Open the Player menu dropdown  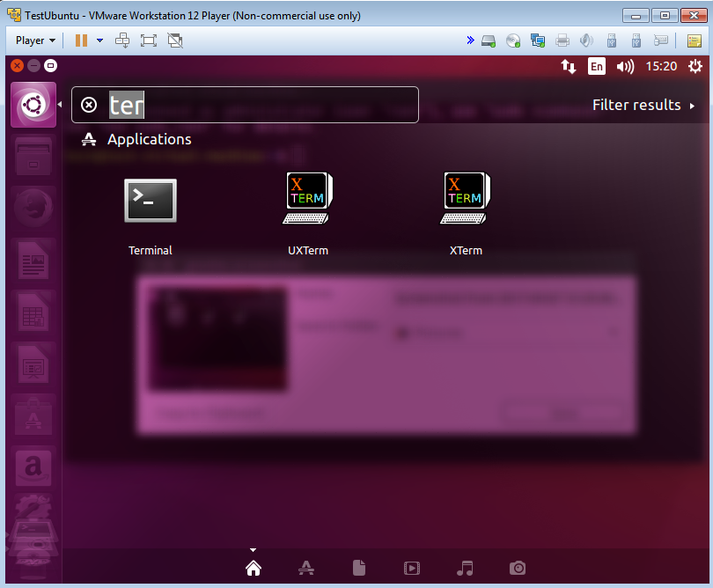pos(36,40)
